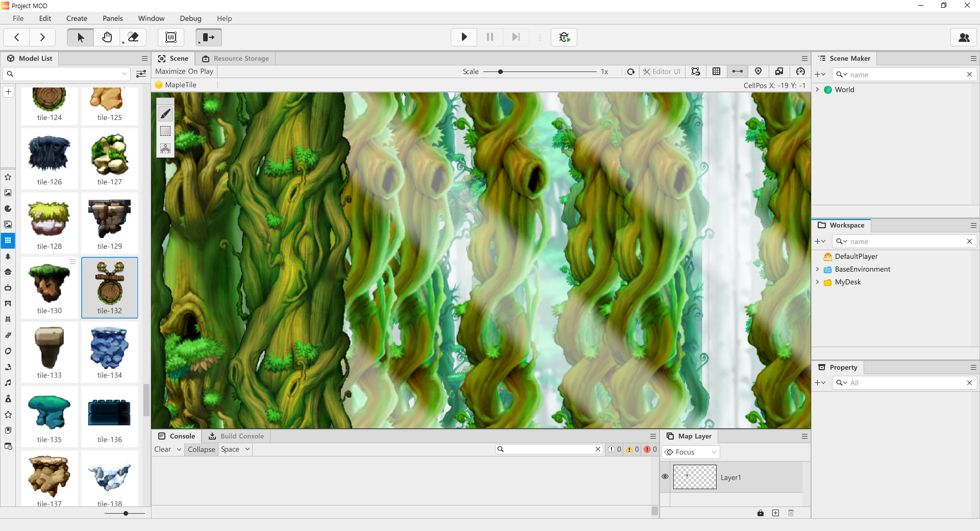Select DefaultPlayer in Workspace
The height and width of the screenshot is (531, 980).
tap(856, 256)
